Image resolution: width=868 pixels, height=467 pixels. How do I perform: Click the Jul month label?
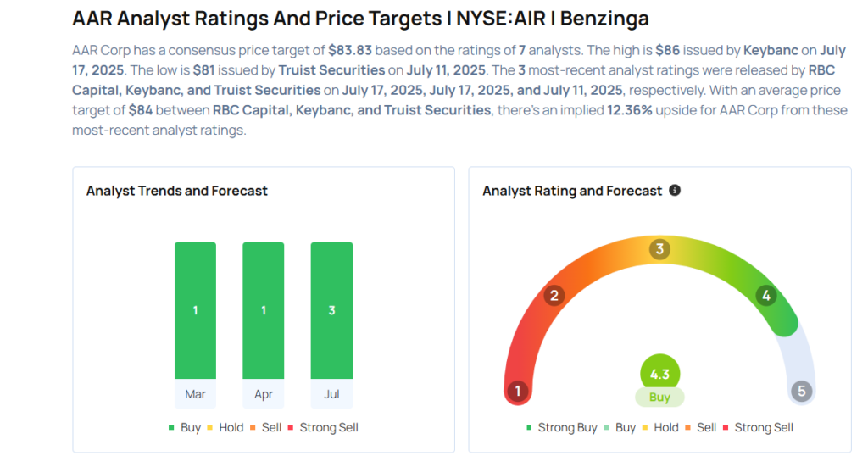coord(331,394)
